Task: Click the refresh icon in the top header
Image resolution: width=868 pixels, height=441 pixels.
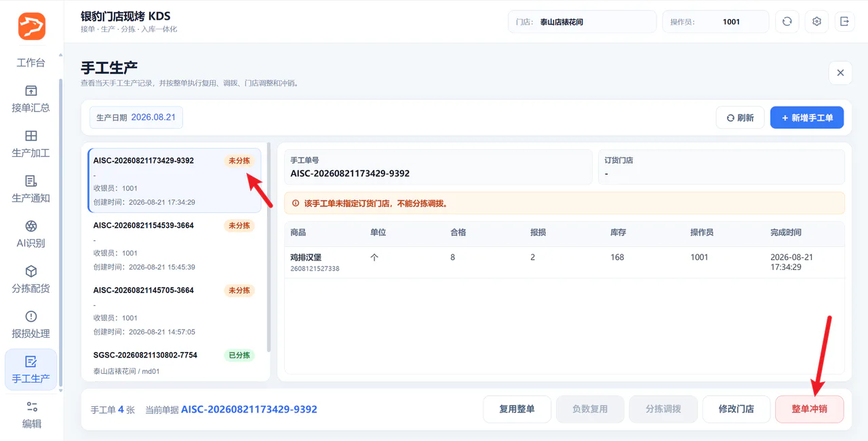Action: point(787,22)
